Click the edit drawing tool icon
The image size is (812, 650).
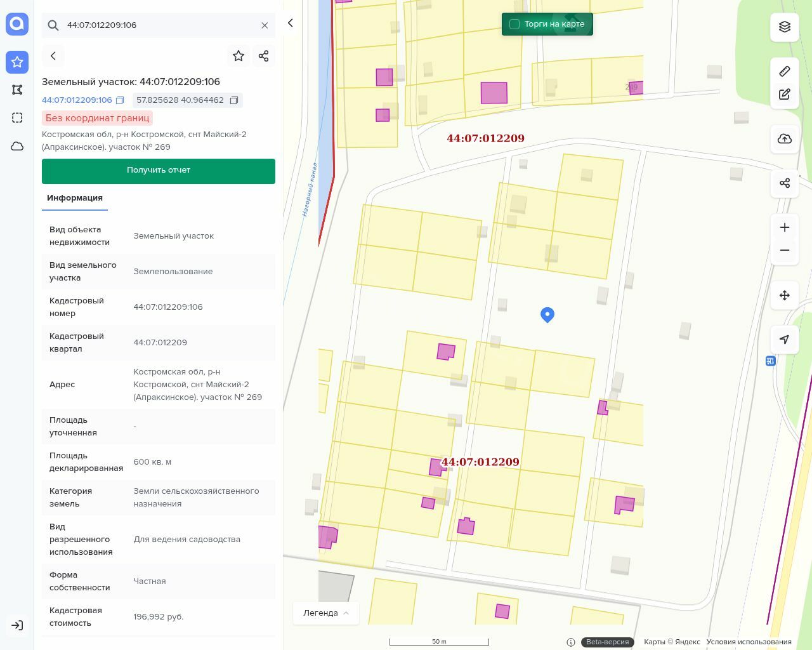point(785,95)
